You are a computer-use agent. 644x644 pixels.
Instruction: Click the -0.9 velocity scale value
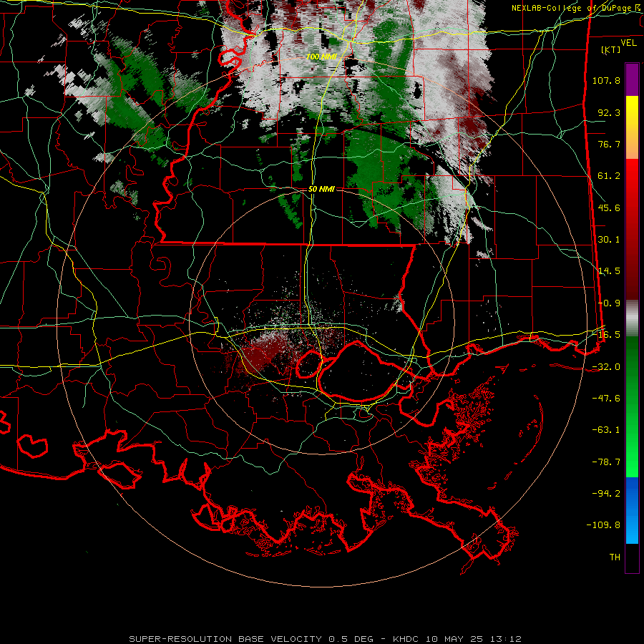pos(609,303)
